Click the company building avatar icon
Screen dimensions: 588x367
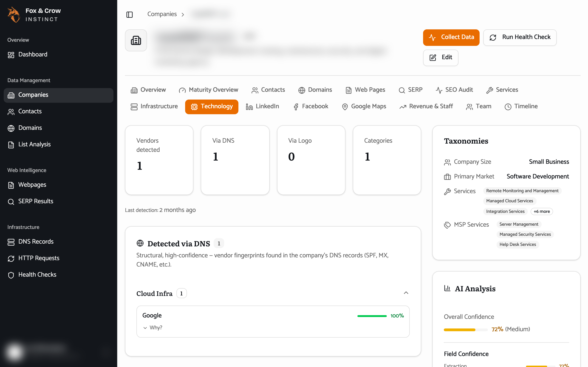[x=136, y=40]
